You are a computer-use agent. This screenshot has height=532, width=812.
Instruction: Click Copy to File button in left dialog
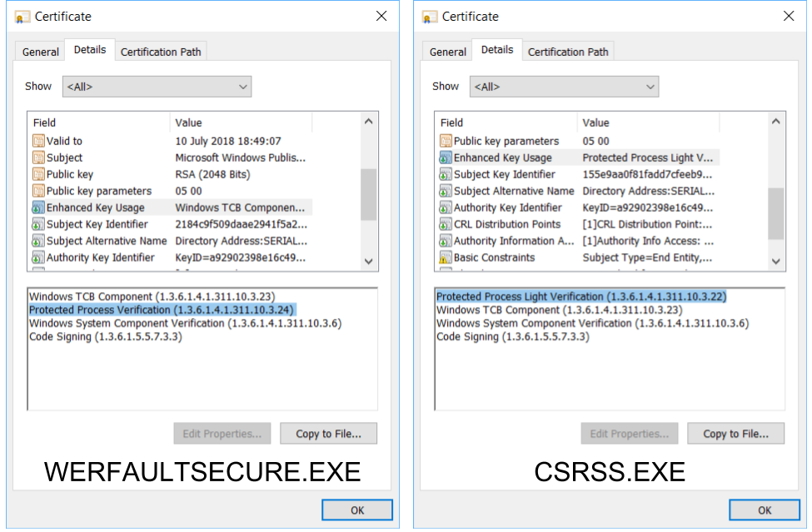[328, 434]
